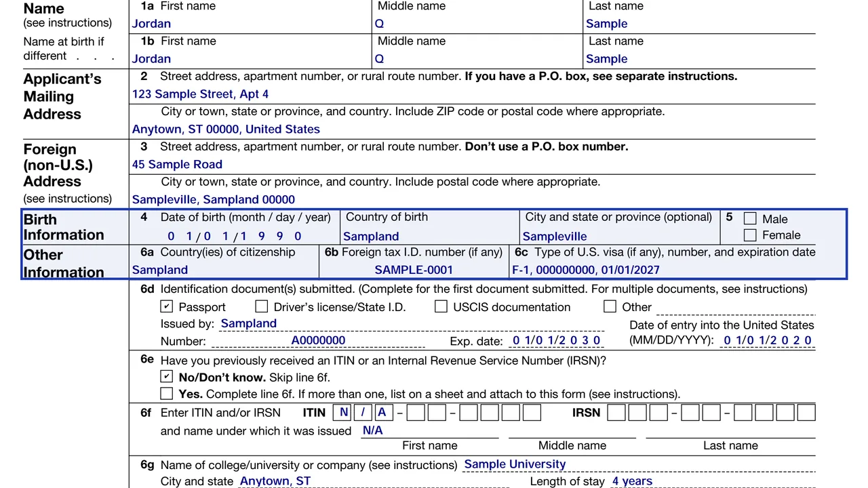Click the Exp. date 01/01/2030 field
Screen dimensions: 868x488
click(x=556, y=341)
